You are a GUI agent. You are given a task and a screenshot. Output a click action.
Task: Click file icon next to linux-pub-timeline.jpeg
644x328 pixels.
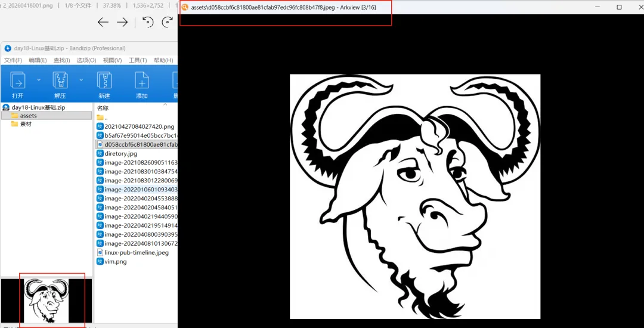click(100, 252)
